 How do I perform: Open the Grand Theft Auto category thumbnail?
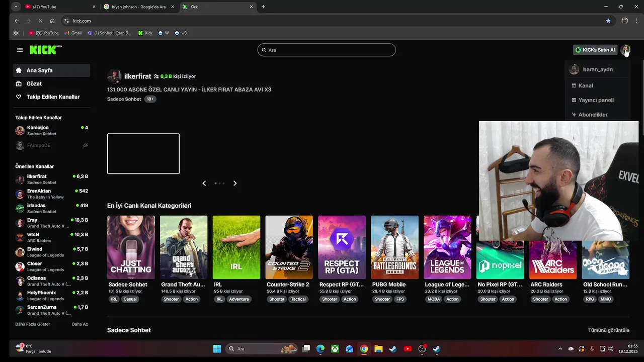point(184,247)
